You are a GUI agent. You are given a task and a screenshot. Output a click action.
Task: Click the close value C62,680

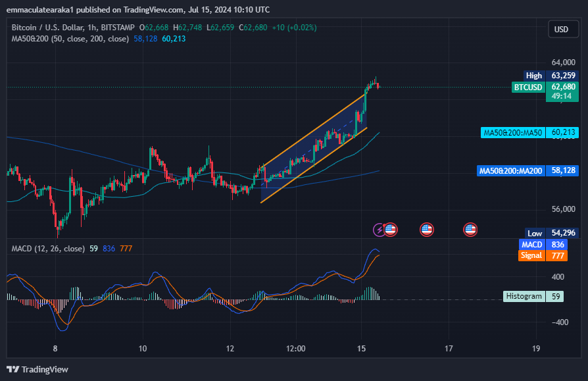point(253,28)
